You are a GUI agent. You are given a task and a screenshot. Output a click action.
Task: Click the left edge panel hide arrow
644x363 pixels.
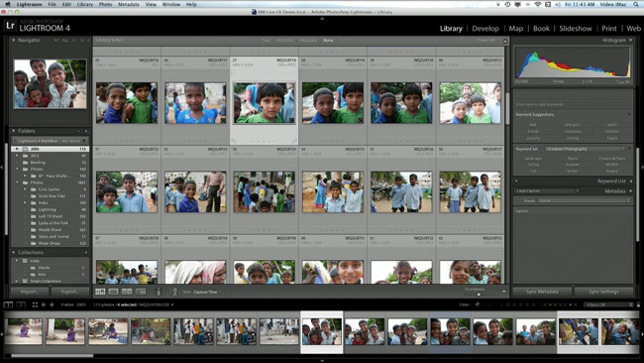point(2,168)
